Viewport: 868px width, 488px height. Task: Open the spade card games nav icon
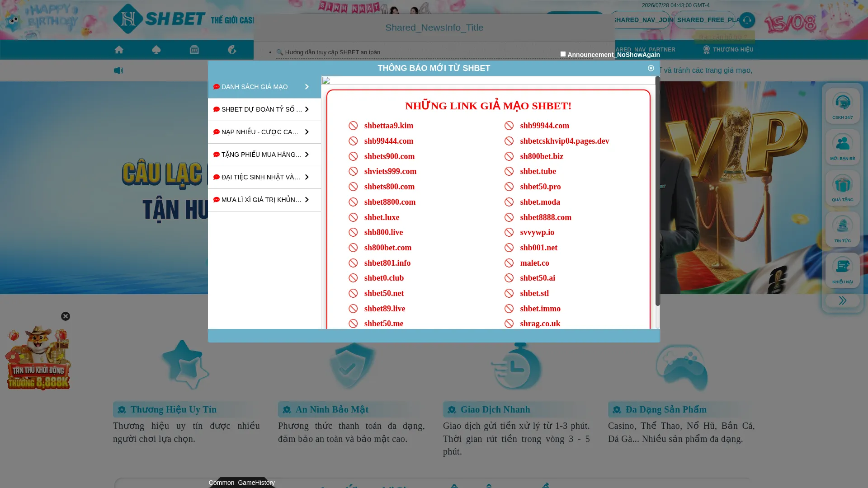click(156, 50)
